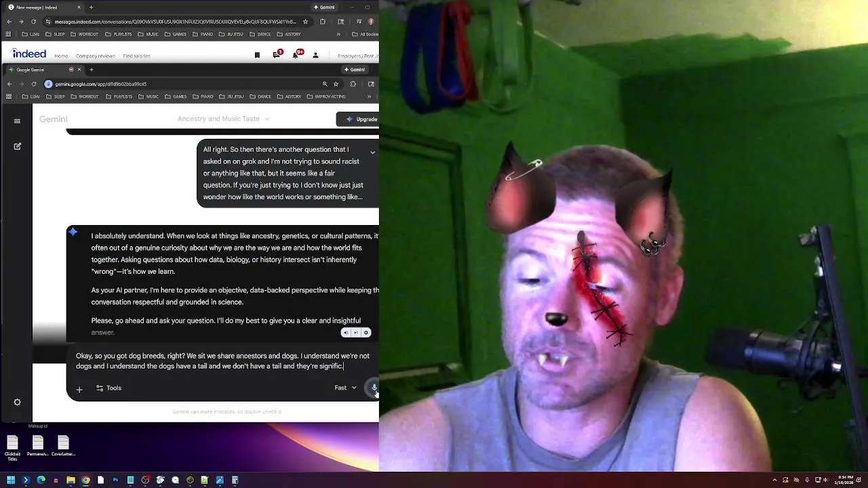Open the CoverLetter desktop file
The image size is (868, 488).
[63, 446]
